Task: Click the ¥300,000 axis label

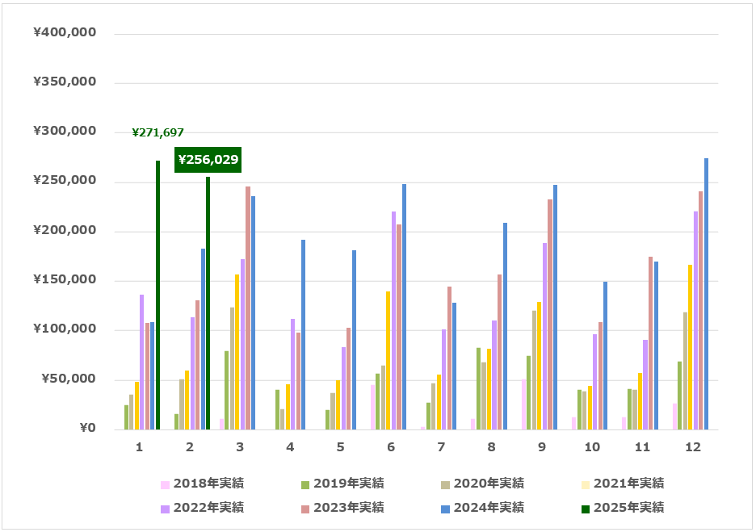Action: coord(65,131)
